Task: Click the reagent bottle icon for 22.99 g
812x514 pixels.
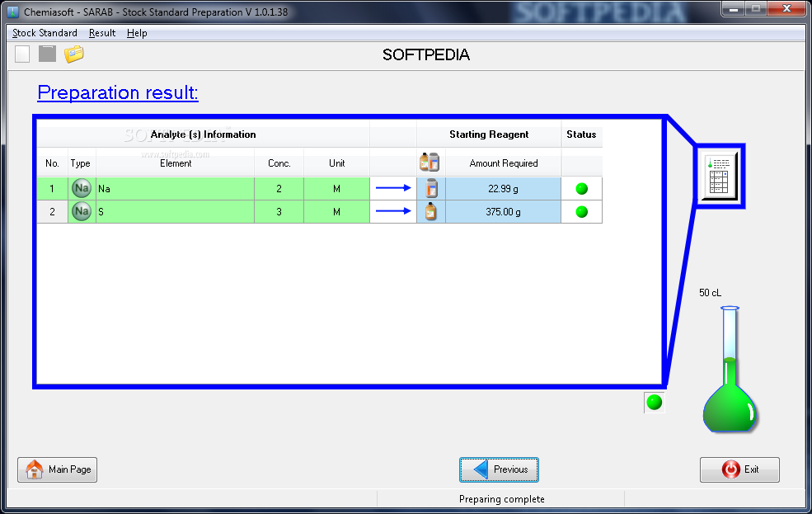Action: pos(431,189)
